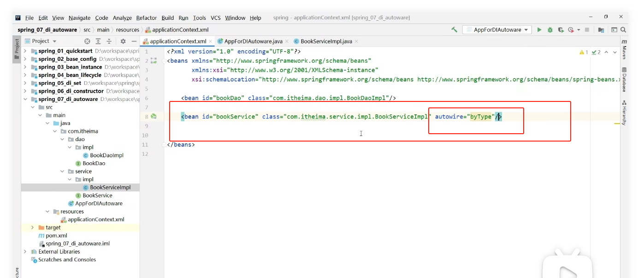Collapse the service package node

coord(62,172)
